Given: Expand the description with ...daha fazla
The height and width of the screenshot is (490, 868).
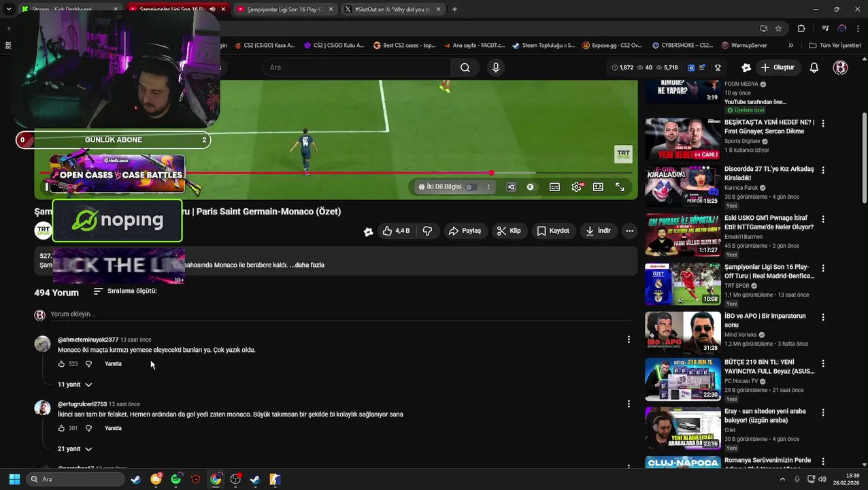Looking at the screenshot, I should [307, 265].
